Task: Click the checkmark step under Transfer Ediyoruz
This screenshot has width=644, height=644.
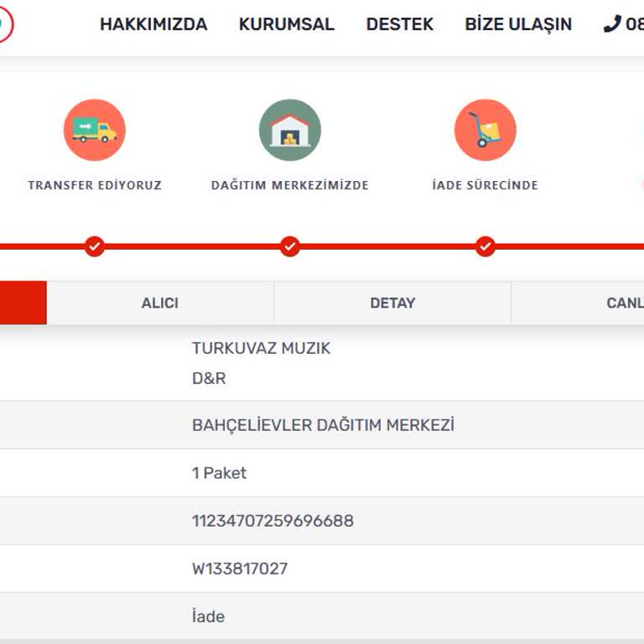Action: (95, 247)
